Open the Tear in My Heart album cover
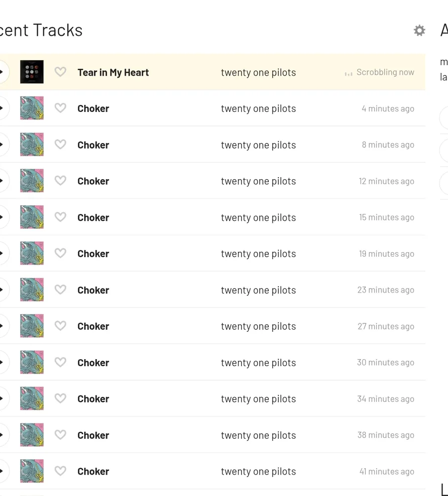This screenshot has height=496, width=448. 32,72
